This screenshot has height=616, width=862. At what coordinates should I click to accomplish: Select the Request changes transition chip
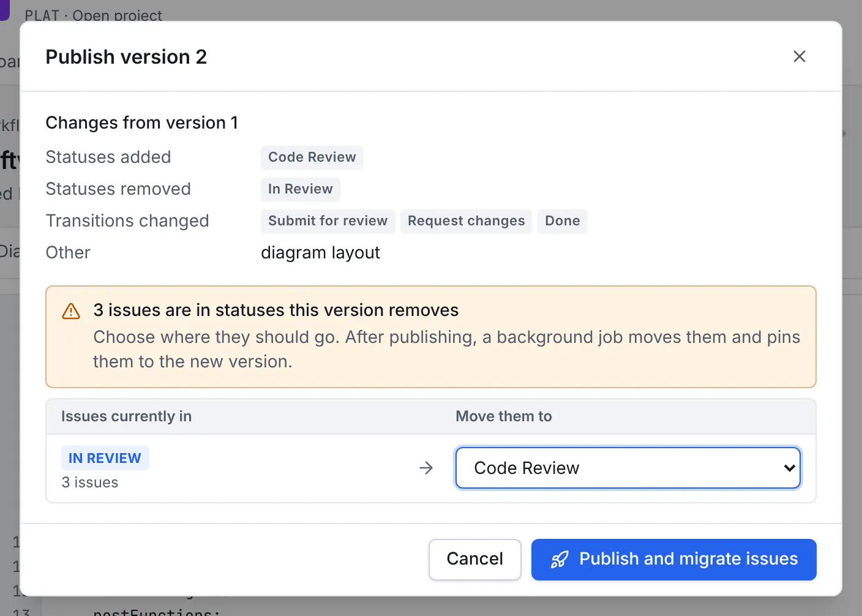pos(466,221)
